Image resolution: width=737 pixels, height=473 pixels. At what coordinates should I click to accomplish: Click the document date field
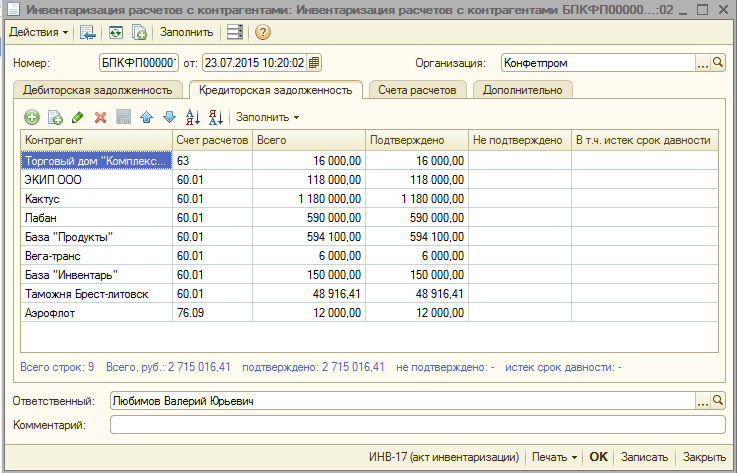point(254,63)
